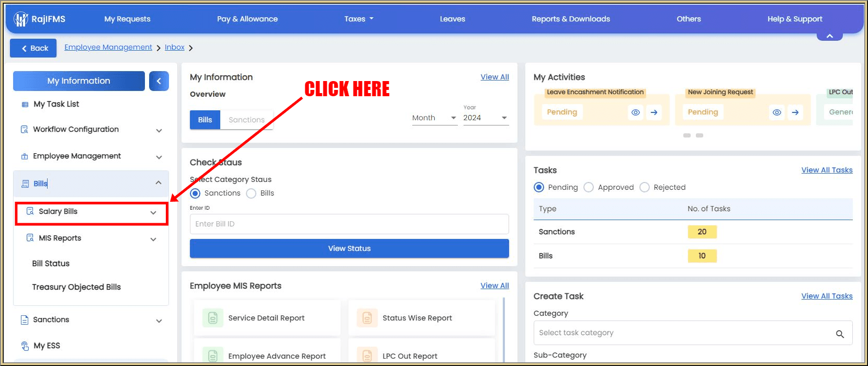Click the My Task List icon
868x366 pixels.
[25, 105]
